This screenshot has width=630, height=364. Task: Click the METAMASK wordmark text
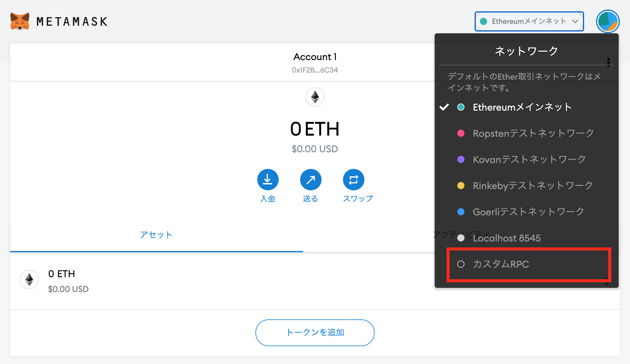click(x=72, y=22)
